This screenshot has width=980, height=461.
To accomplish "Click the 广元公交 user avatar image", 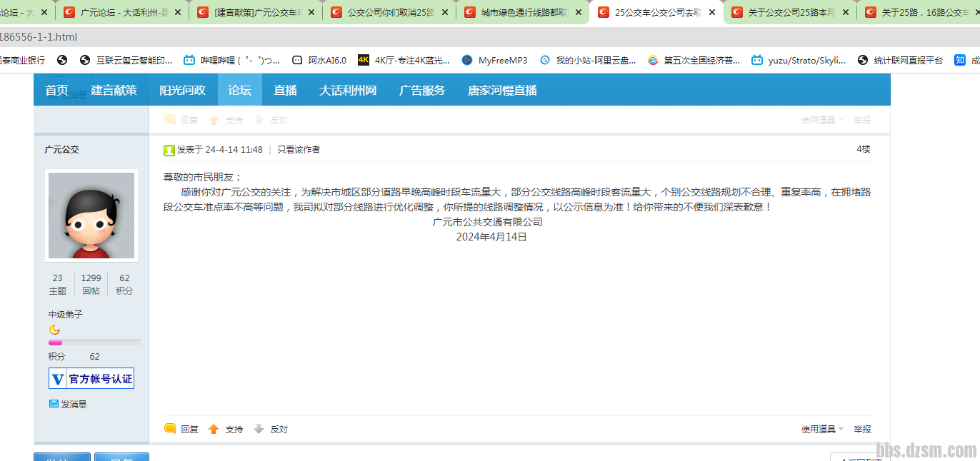I will (x=91, y=215).
